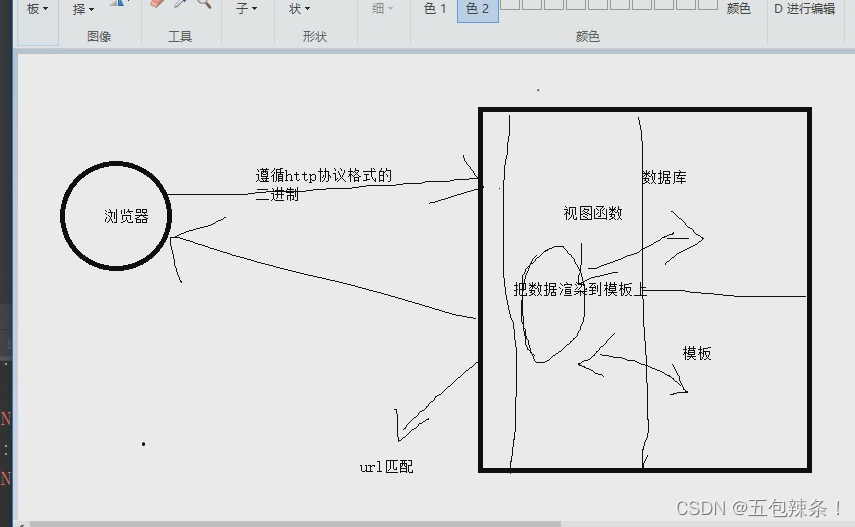Open the edit colors (颜色) button
This screenshot has height=527, width=855.
739,9
